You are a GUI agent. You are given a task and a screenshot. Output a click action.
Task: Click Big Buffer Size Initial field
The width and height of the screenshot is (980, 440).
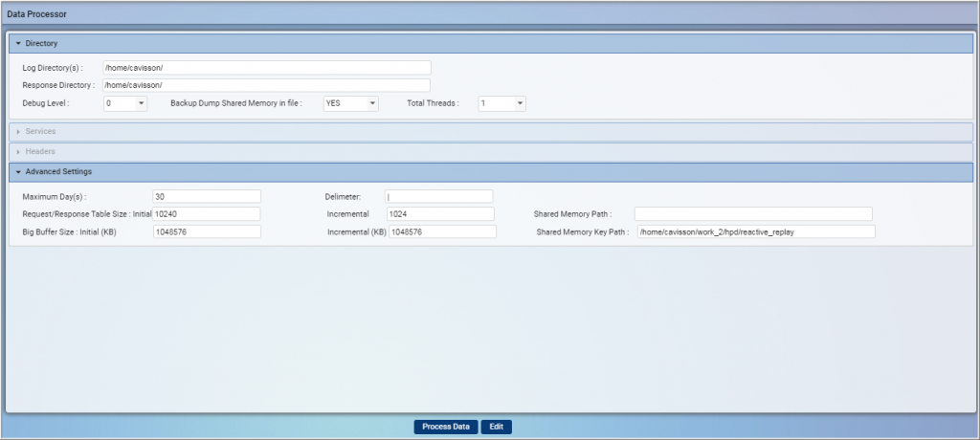pyautogui.click(x=207, y=231)
